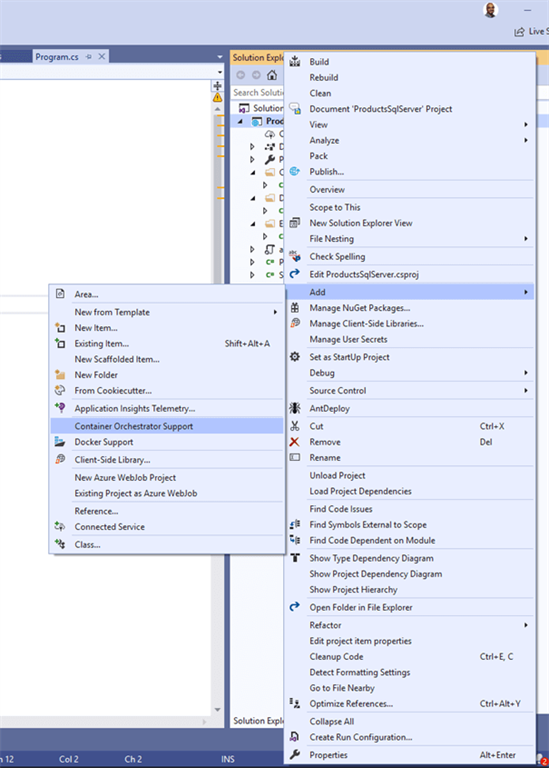Screen dimensions: 549x768
Task: Open the editor tab list dropdown
Action: (x=220, y=57)
